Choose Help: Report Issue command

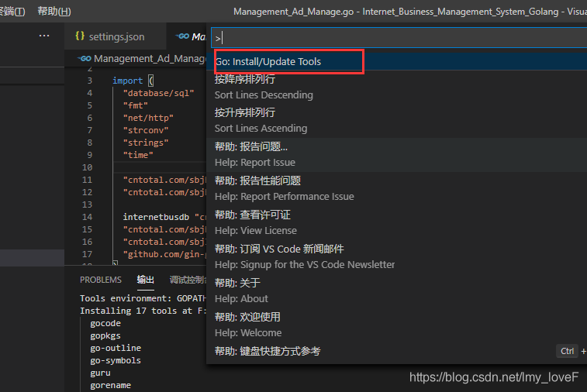point(396,155)
